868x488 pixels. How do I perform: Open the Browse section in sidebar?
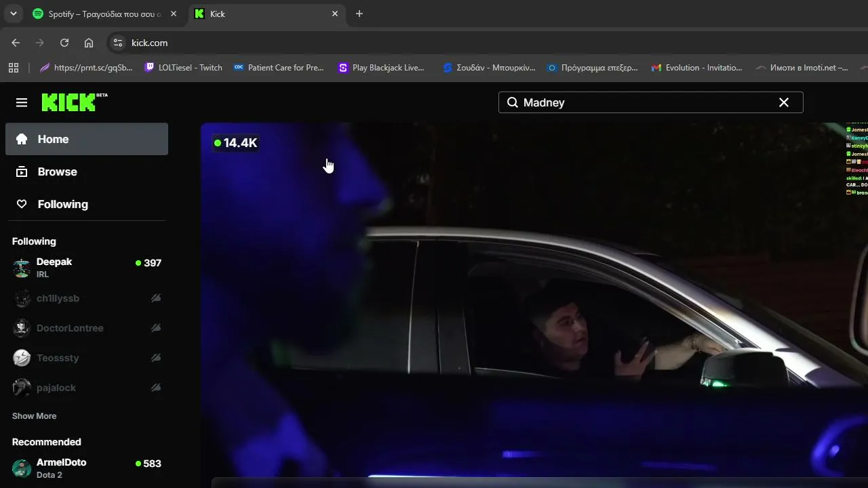pyautogui.click(x=87, y=171)
